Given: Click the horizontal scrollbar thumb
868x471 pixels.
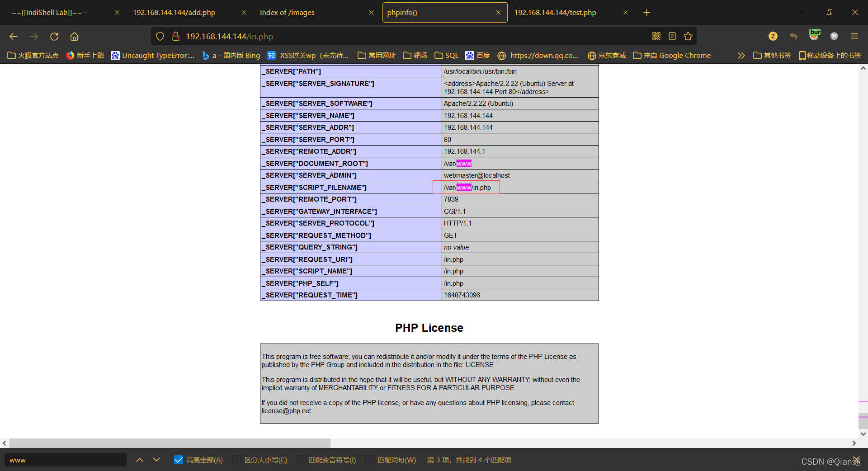Looking at the screenshot, I should (170, 443).
